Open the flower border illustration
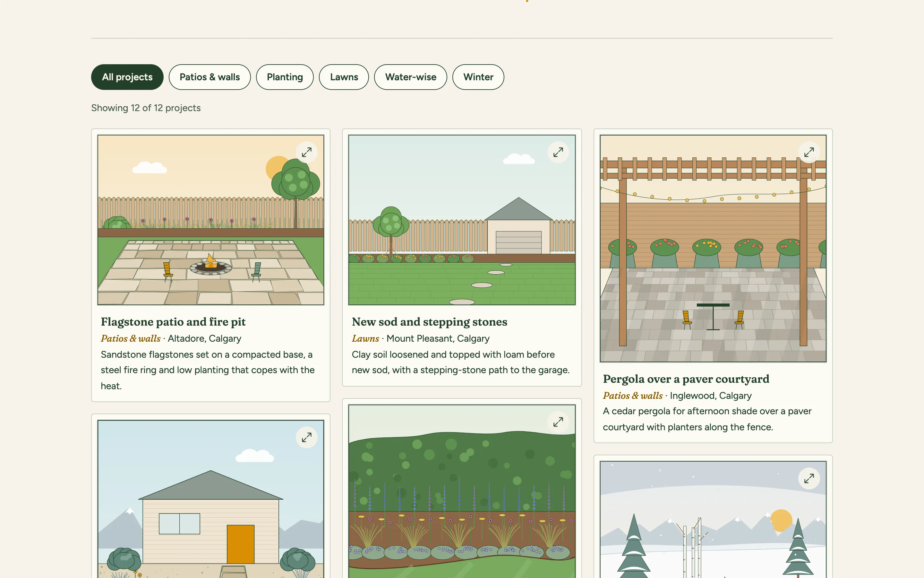This screenshot has width=924, height=578. coord(462,491)
